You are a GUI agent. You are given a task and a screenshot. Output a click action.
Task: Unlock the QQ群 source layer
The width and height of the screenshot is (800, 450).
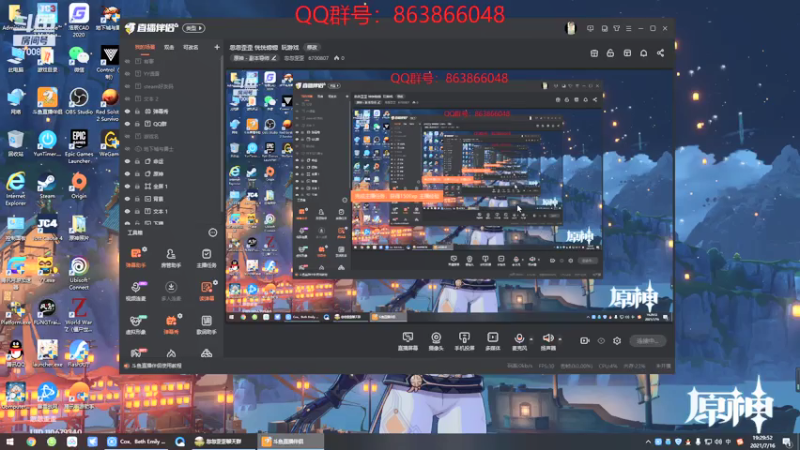tap(137, 123)
